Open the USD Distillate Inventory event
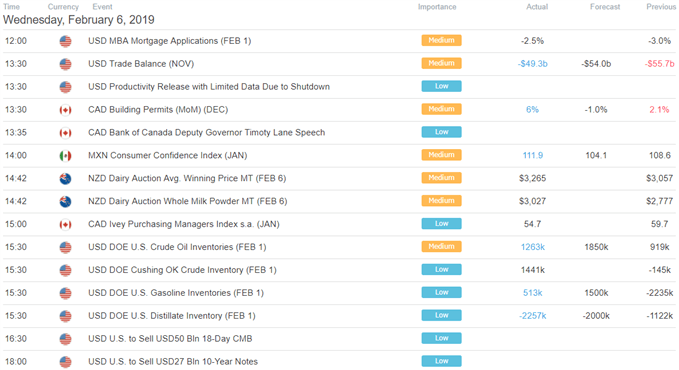Viewport: 679px width, 370px height. click(x=172, y=316)
